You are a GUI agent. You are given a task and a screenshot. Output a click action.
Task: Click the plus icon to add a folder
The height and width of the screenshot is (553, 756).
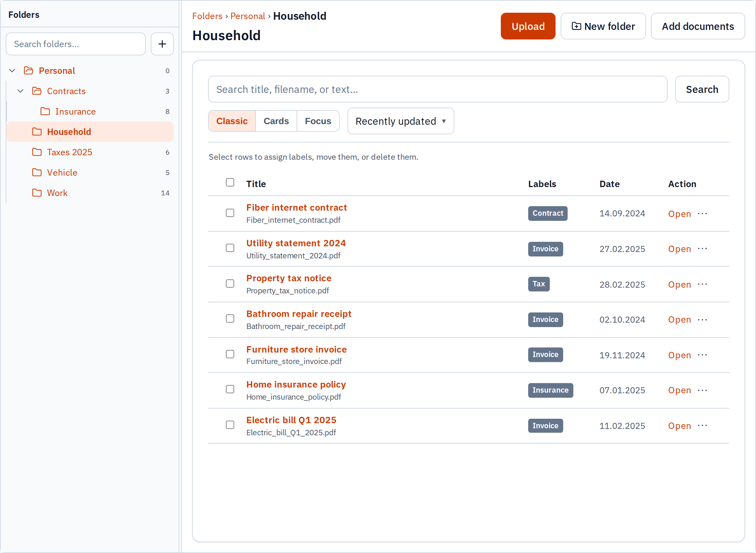pyautogui.click(x=162, y=44)
